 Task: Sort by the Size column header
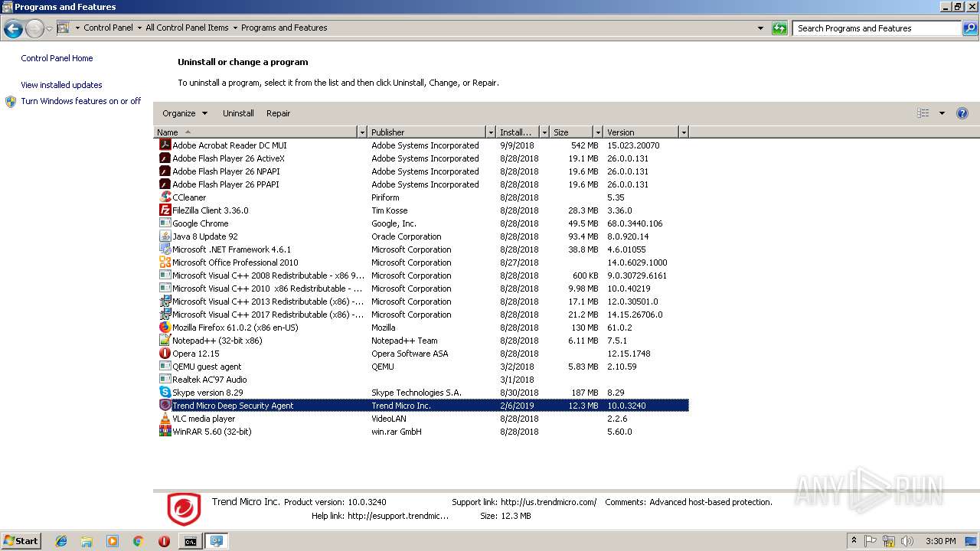pyautogui.click(x=572, y=132)
